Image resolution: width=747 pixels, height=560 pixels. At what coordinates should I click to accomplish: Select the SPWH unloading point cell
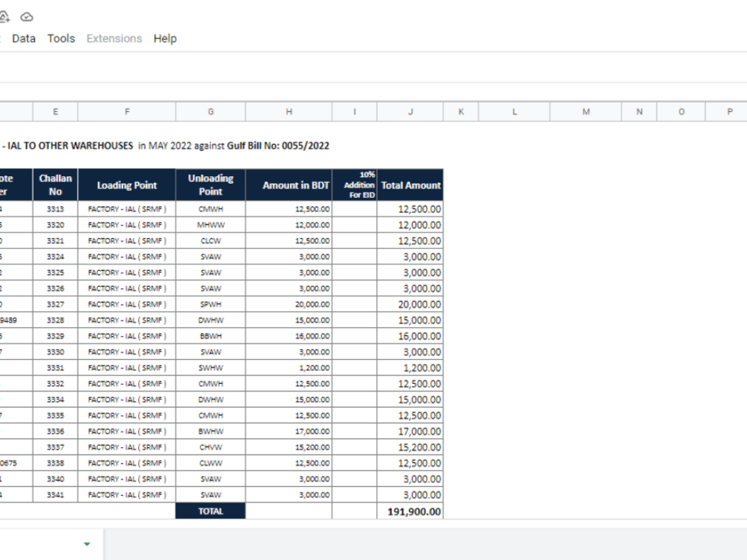[211, 305]
